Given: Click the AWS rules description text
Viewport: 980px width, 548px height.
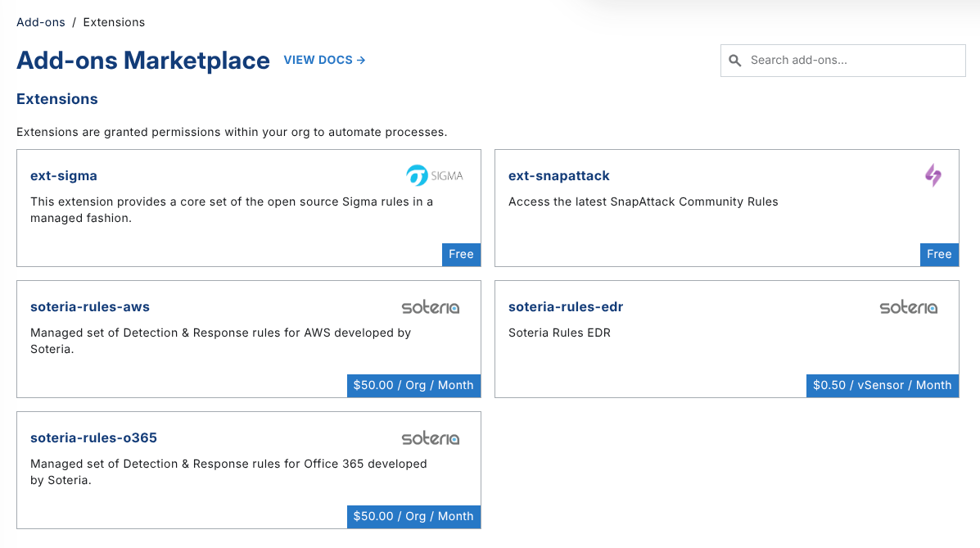Looking at the screenshot, I should (220, 341).
